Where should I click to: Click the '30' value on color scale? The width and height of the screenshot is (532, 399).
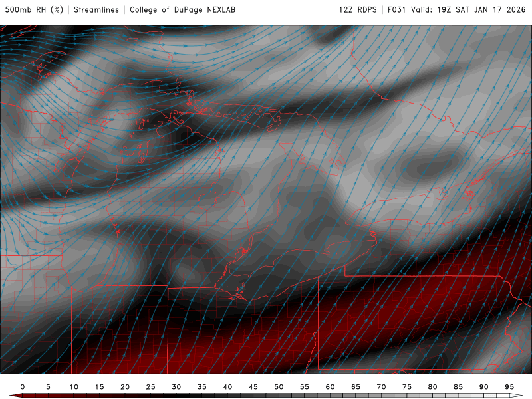176,387
